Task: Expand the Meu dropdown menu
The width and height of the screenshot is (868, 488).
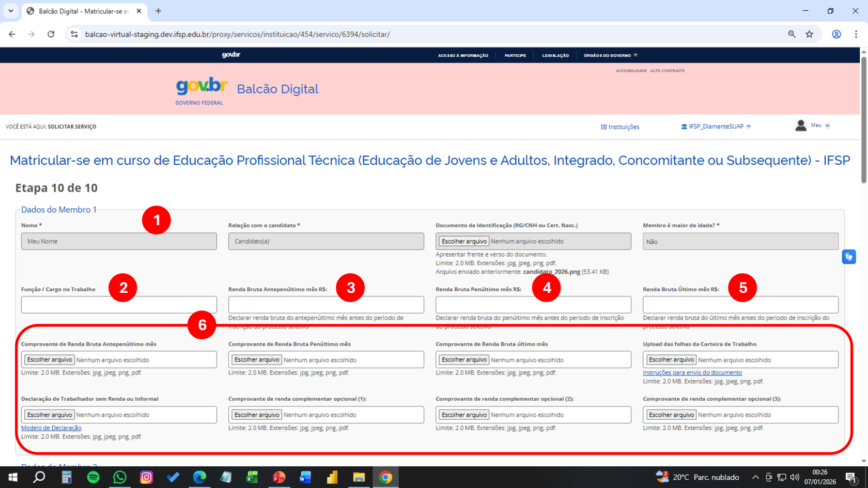Action: pos(828,125)
